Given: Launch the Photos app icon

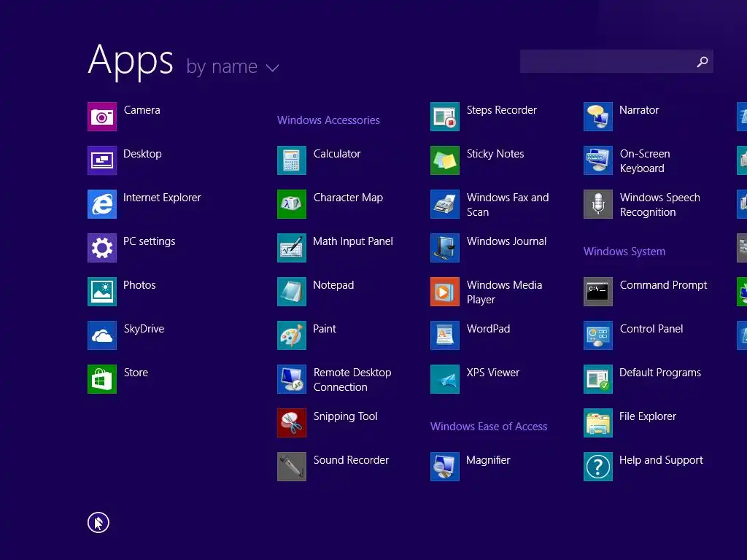Looking at the screenshot, I should 102,292.
